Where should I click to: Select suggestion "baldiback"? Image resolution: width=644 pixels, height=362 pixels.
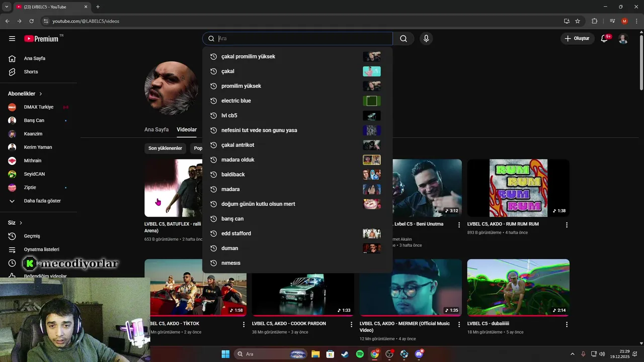[297, 174]
